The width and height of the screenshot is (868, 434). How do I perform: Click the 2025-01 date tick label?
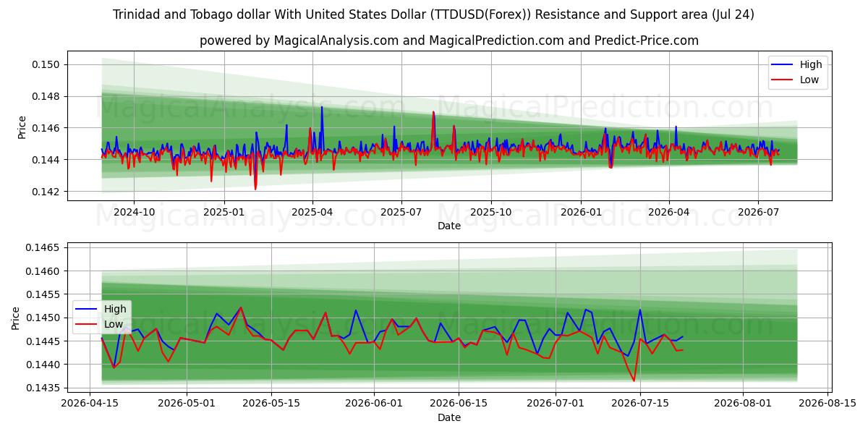(224, 213)
